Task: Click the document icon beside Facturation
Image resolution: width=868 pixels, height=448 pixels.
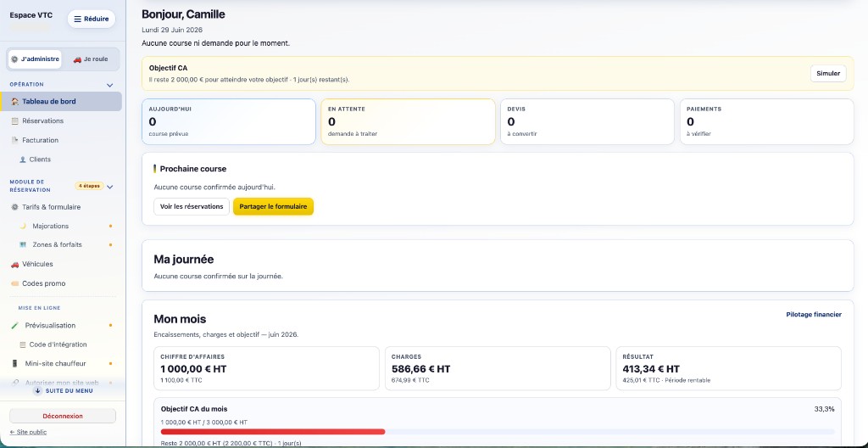Action: (x=15, y=140)
